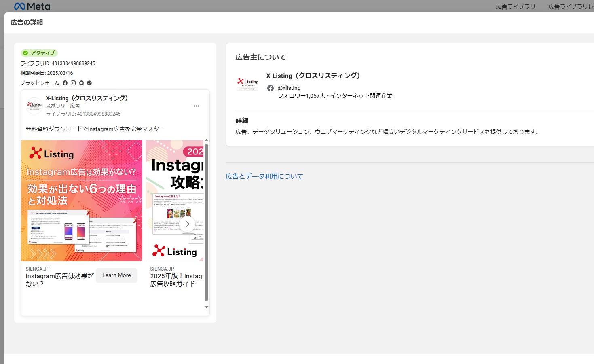Click the 詳細 section heading

pyautogui.click(x=242, y=121)
